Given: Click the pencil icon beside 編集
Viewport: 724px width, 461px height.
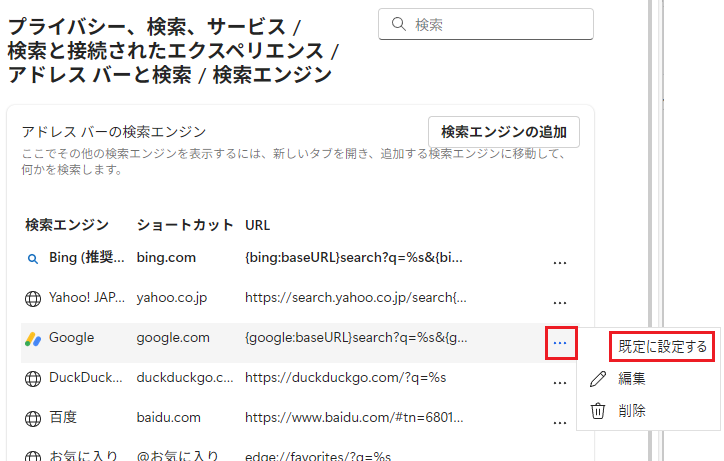Looking at the screenshot, I should (598, 379).
